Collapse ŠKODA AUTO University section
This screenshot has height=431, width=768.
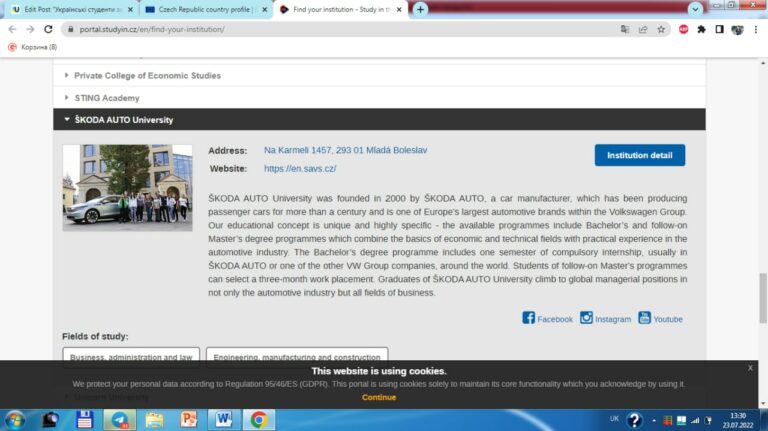379,120
